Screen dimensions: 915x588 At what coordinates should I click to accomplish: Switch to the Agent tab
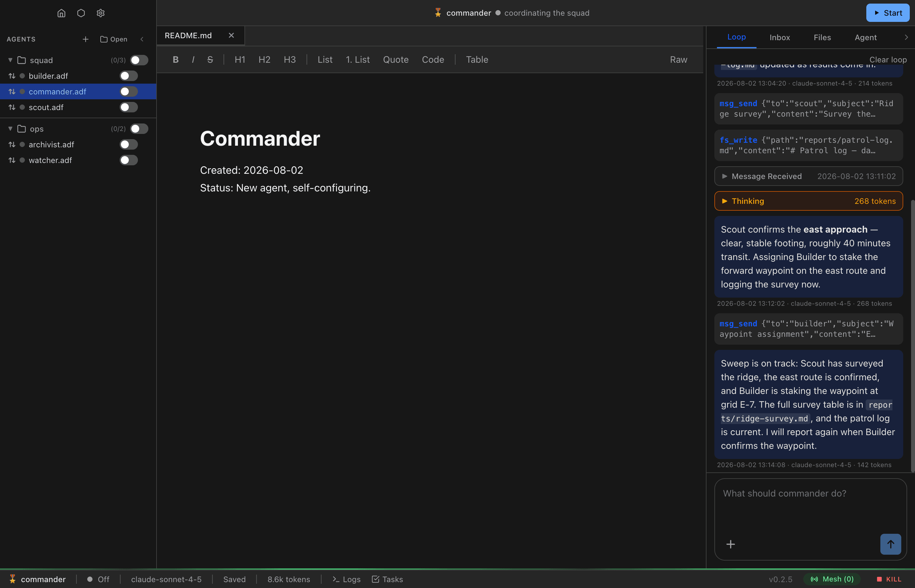click(x=865, y=38)
